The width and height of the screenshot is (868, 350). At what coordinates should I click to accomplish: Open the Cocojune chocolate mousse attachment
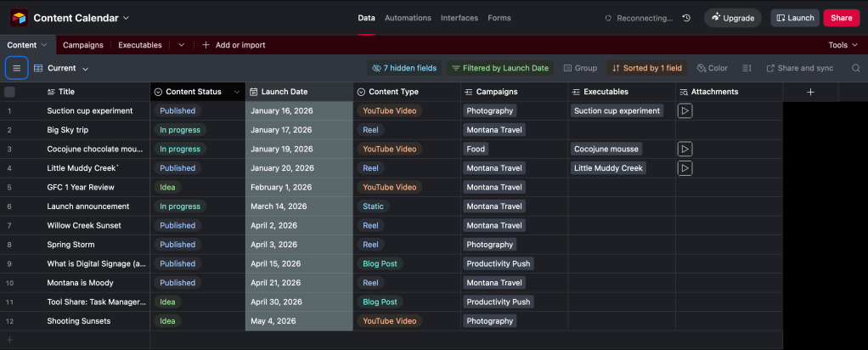pyautogui.click(x=685, y=149)
